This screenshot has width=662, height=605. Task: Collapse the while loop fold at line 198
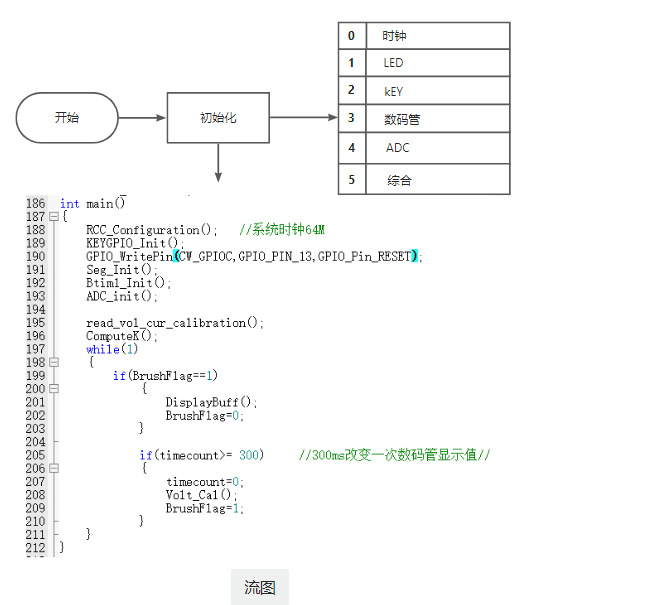point(54,362)
